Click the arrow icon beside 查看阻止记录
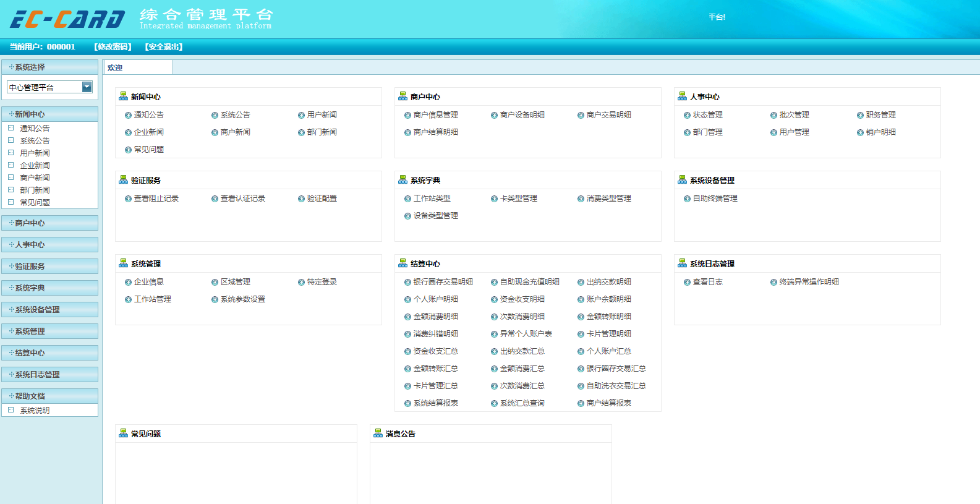The width and height of the screenshot is (980, 504). pyautogui.click(x=129, y=199)
